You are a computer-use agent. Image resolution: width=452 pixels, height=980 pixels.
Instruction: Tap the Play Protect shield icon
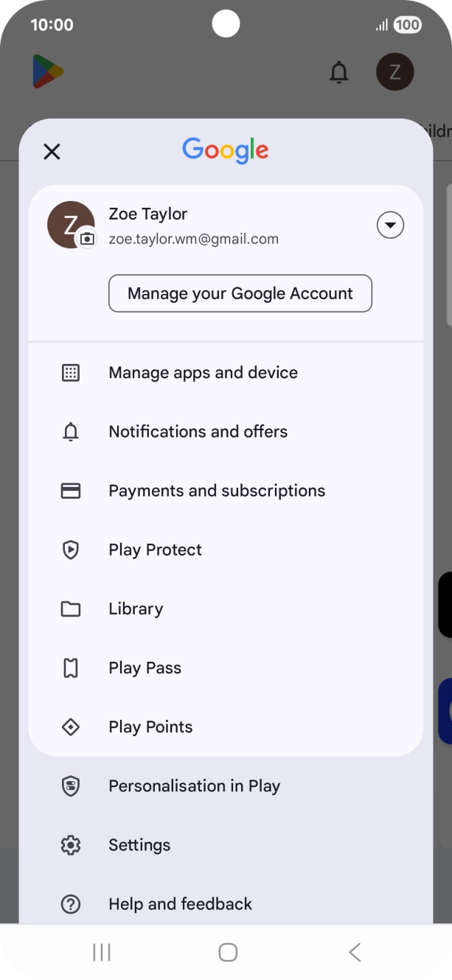71,550
